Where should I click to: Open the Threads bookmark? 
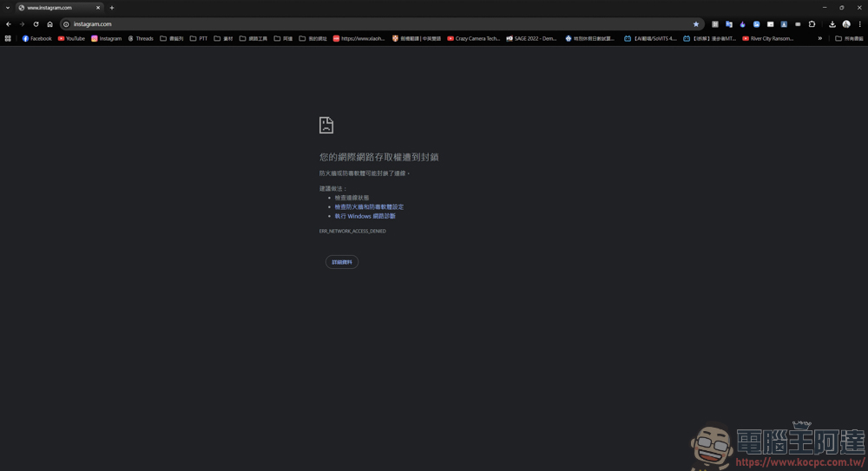pyautogui.click(x=141, y=39)
